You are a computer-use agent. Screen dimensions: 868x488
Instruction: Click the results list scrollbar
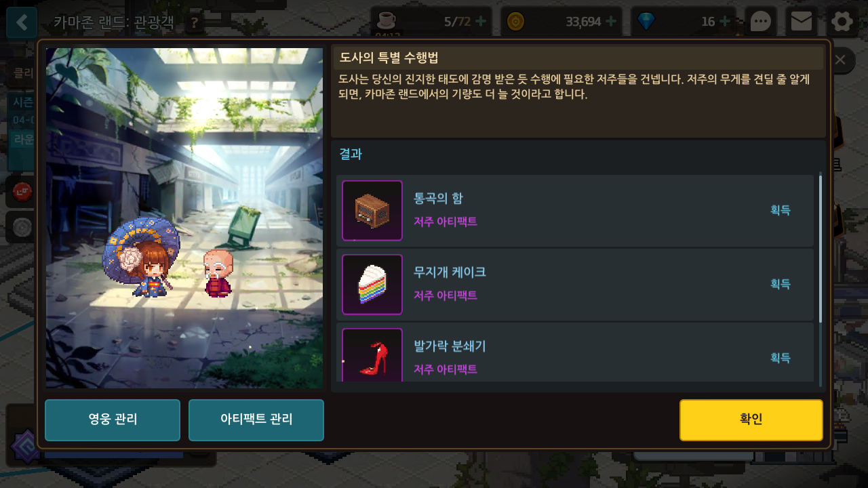tap(821, 247)
